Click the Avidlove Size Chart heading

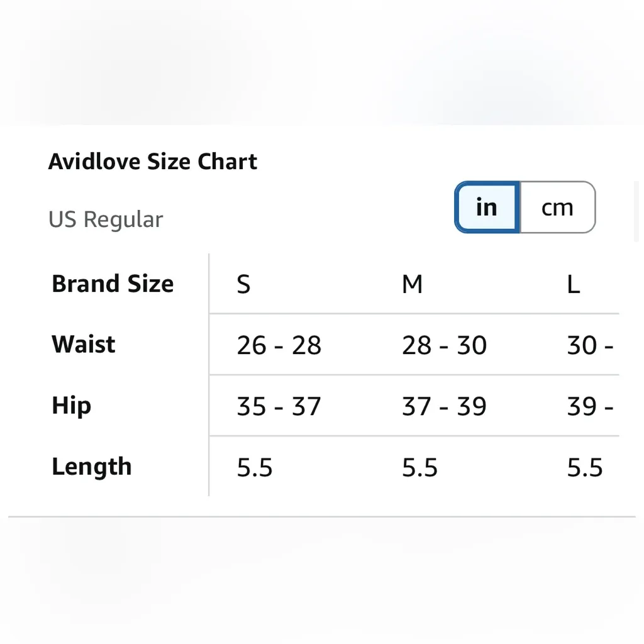(153, 162)
